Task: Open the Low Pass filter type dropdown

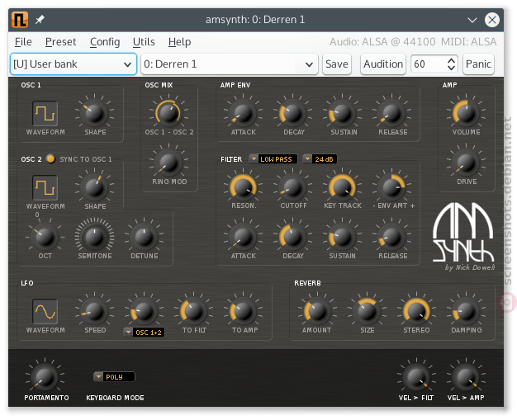Action: 273,159
